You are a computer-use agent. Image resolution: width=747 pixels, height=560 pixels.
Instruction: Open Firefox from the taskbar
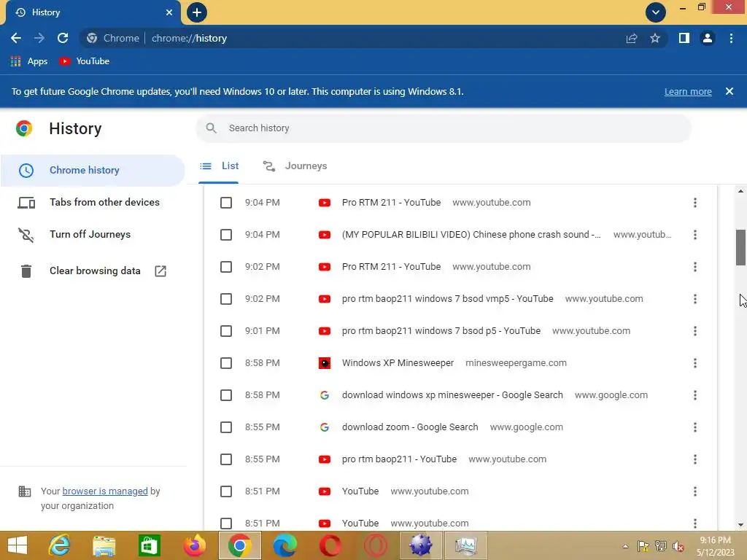[194, 545]
